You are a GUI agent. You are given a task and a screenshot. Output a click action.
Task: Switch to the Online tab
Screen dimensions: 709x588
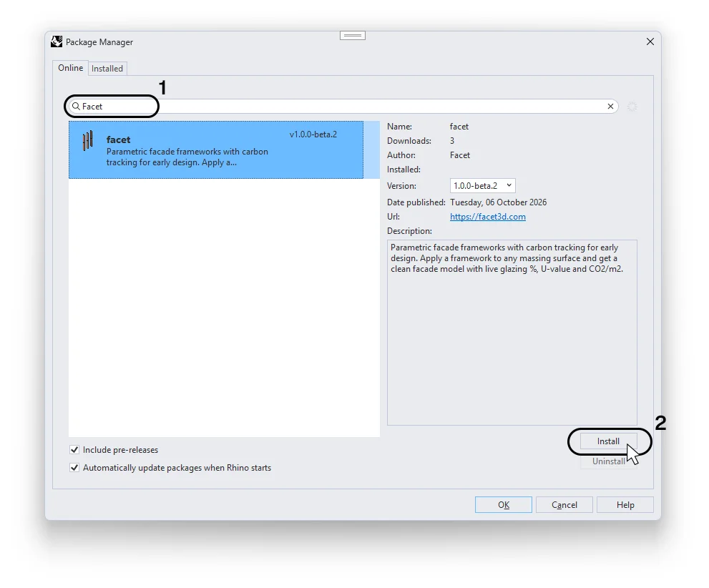pyautogui.click(x=71, y=68)
